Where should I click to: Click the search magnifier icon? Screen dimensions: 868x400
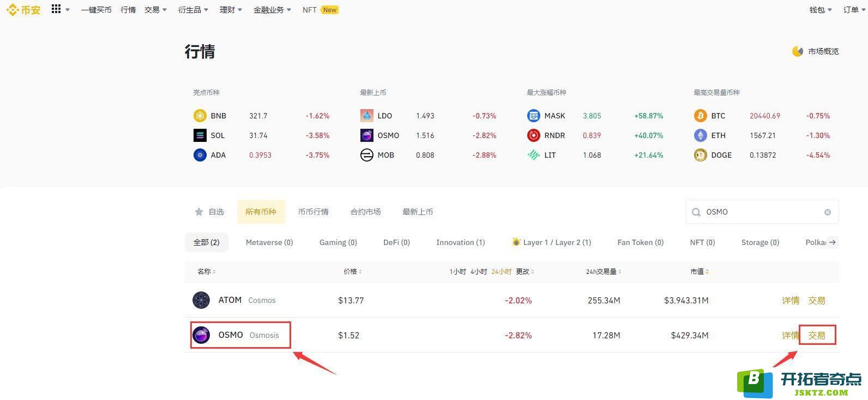click(696, 212)
